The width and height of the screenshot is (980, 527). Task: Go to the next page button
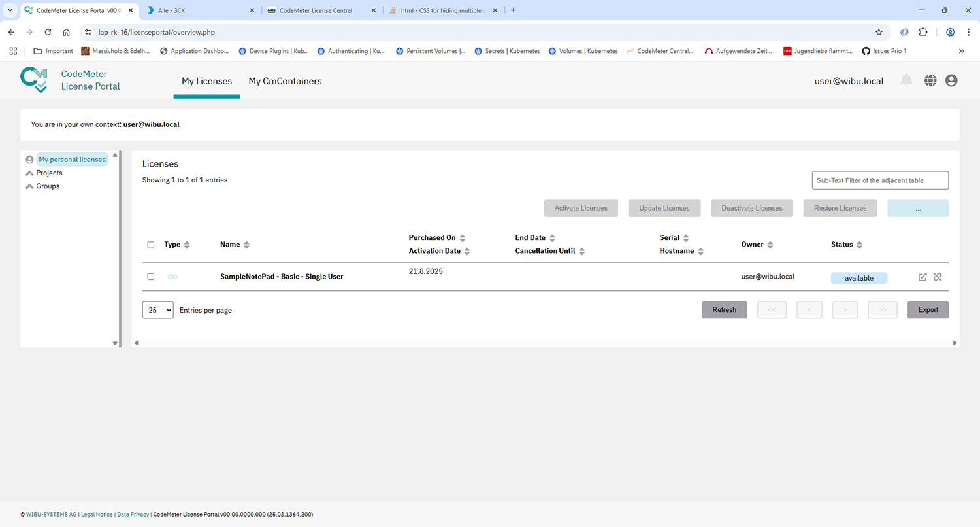(845, 310)
